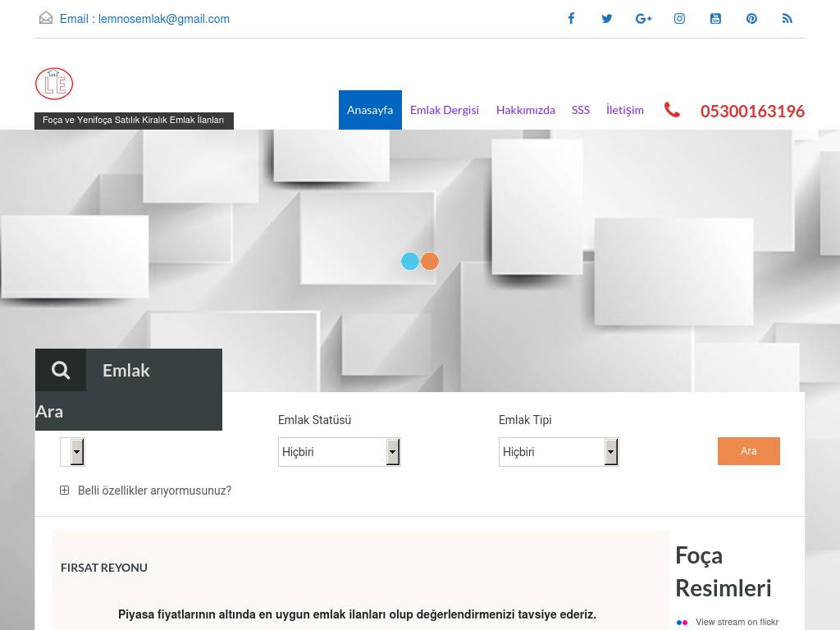This screenshot has height=630, width=840.
Task: Open the Emlak Statüsü dropdown
Action: click(339, 452)
